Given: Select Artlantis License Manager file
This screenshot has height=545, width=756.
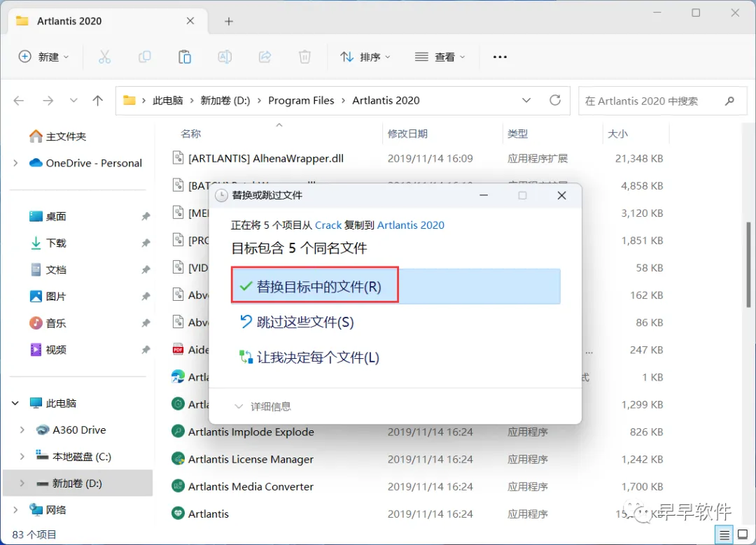Looking at the screenshot, I should pos(251,459).
